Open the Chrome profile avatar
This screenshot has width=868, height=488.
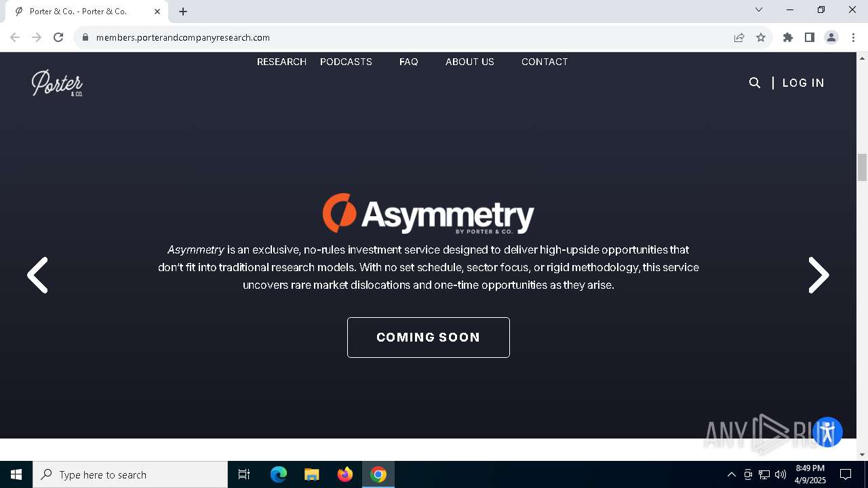(831, 37)
